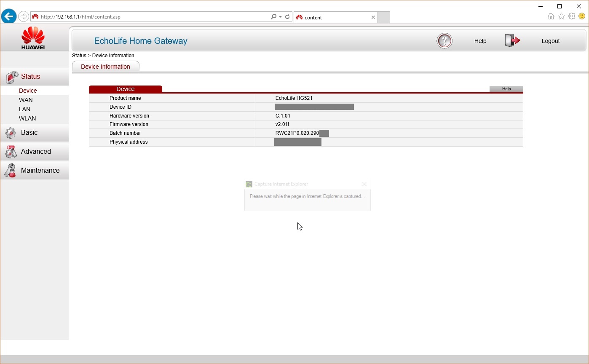Click the 'v2.01t' firmware version value
Screen dimensions: 589x364
282,124
